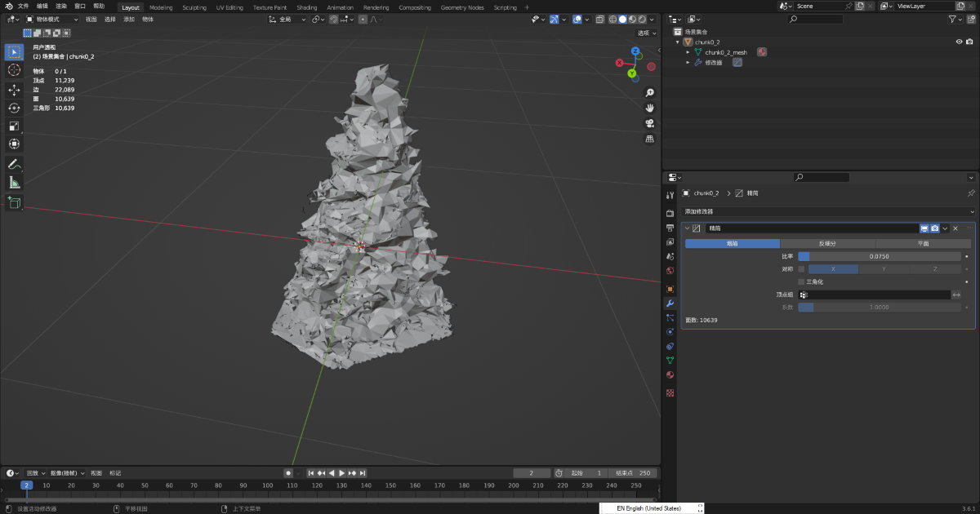Select the 平面 mode button
980x514 pixels.
click(923, 243)
